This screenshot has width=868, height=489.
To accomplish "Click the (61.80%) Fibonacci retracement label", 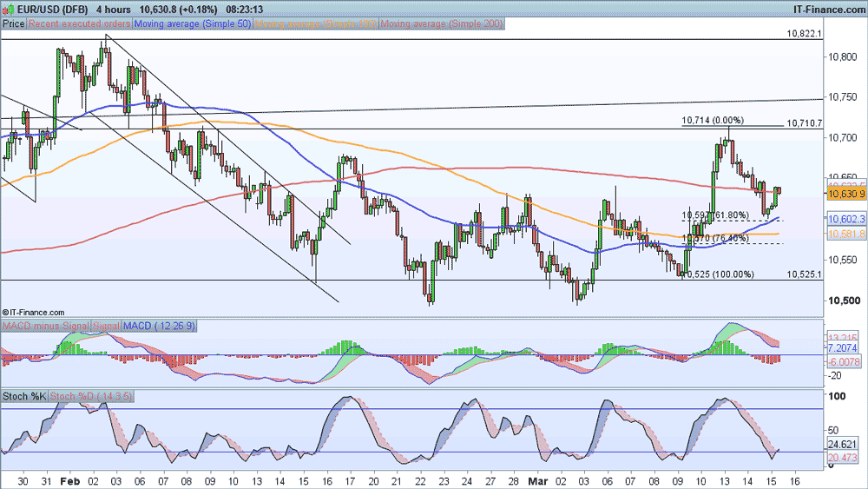I will pyautogui.click(x=729, y=215).
